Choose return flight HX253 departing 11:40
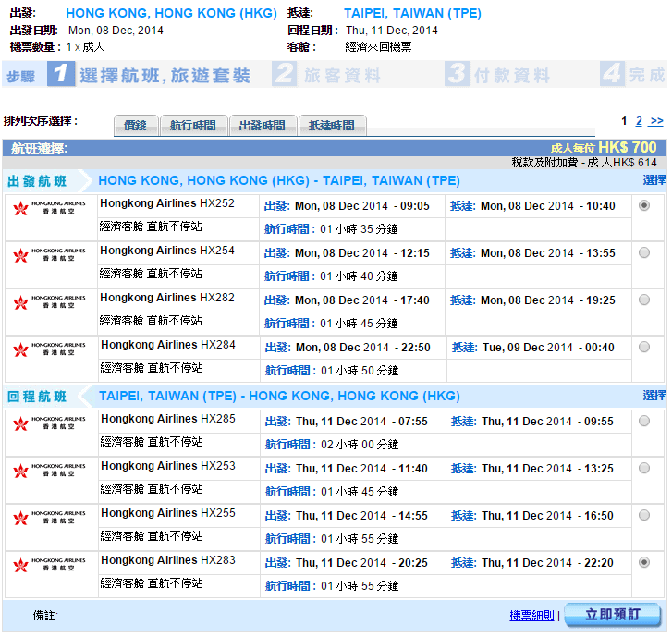672x637 pixels. (644, 468)
